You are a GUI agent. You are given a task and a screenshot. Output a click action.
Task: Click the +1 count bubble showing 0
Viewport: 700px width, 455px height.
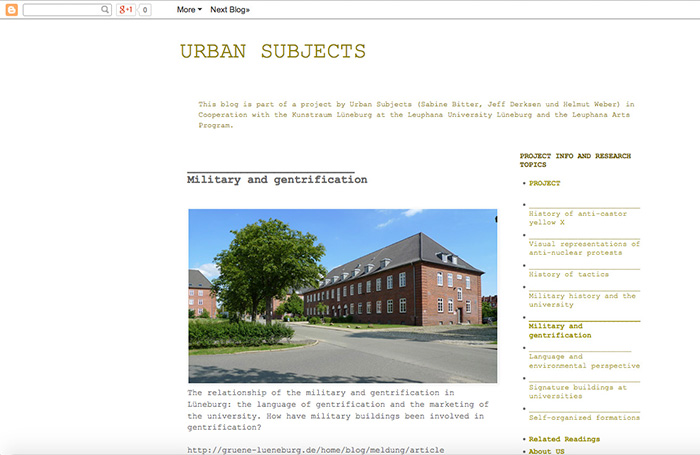click(145, 10)
